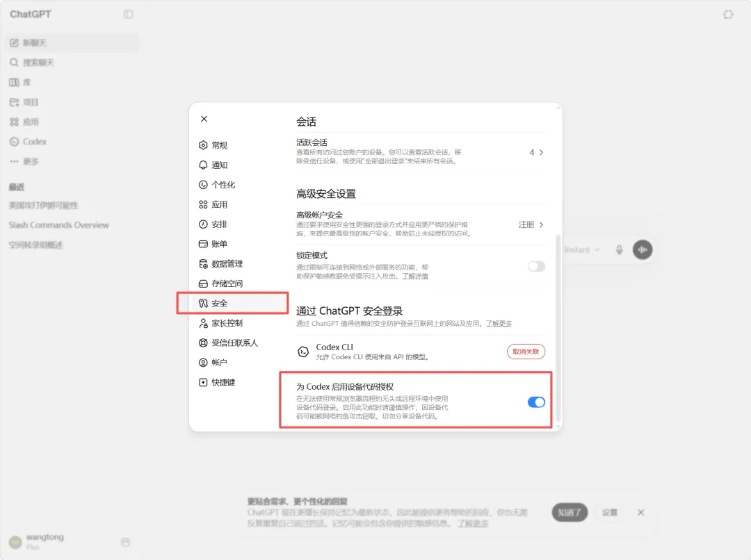This screenshot has height=560, width=751.
Task: Open recent chat Slash Commands Overview
Action: click(58, 225)
